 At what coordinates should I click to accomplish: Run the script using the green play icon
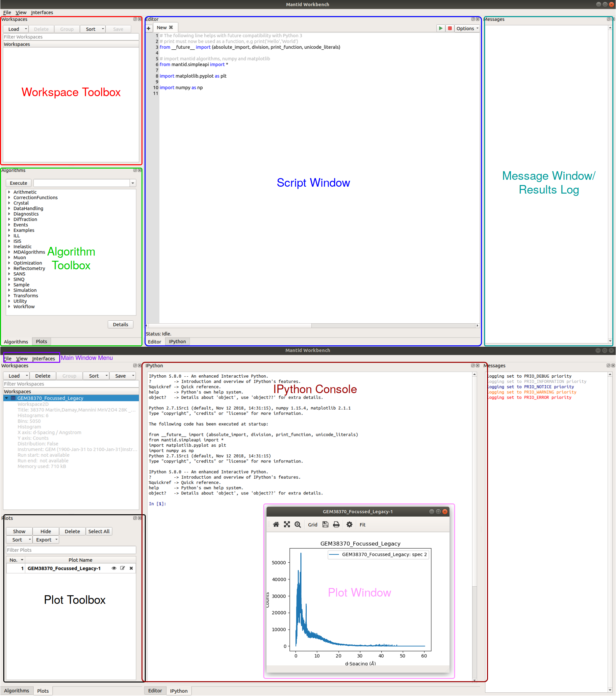(441, 28)
